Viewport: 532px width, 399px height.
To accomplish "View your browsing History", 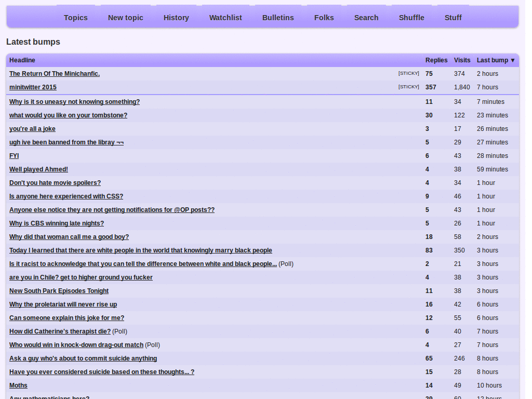I will (176, 17).
